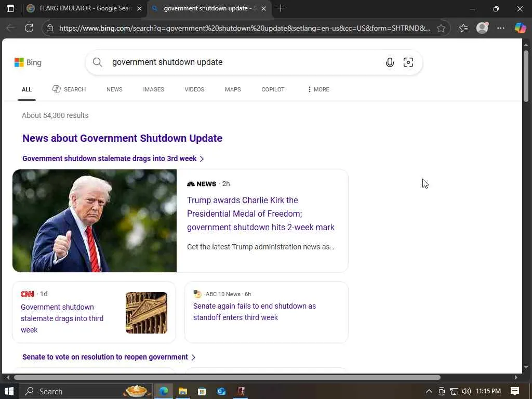Open Senate again fails to end shutdown article
The image size is (532, 399).
(x=255, y=312)
